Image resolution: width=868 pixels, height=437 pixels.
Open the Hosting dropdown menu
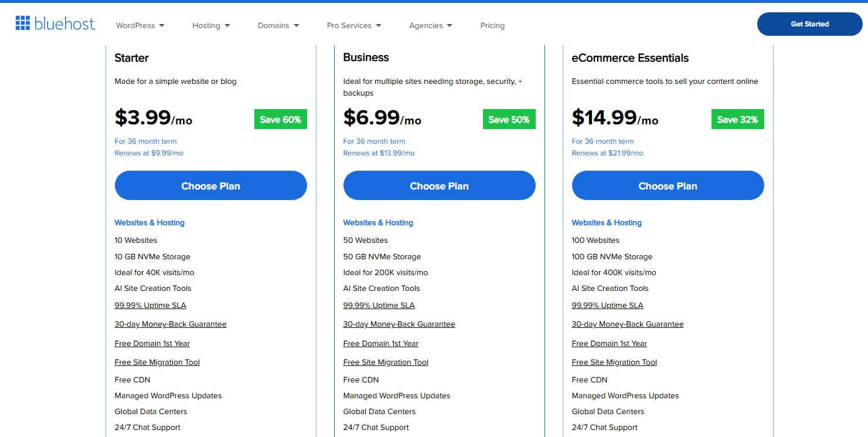211,26
